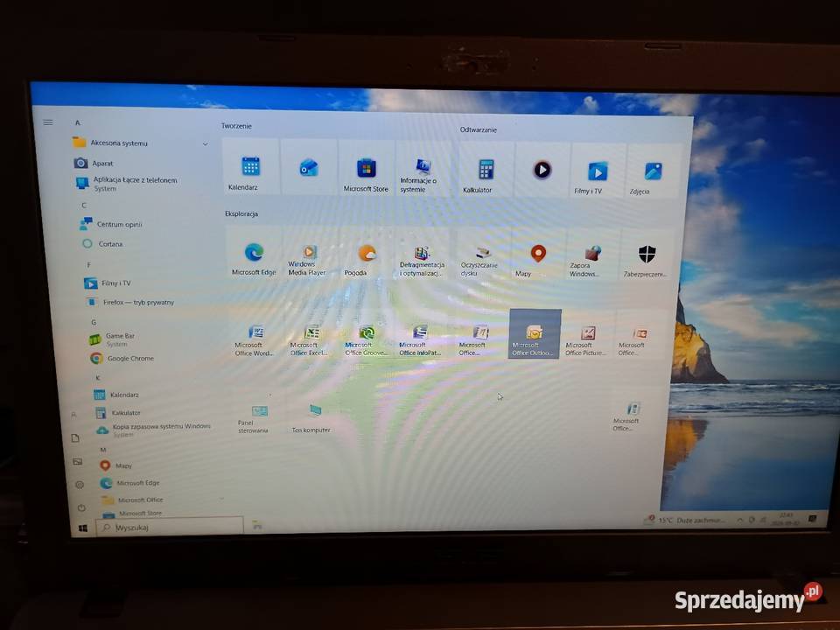Open the Informacje o systemie tile

[423, 168]
